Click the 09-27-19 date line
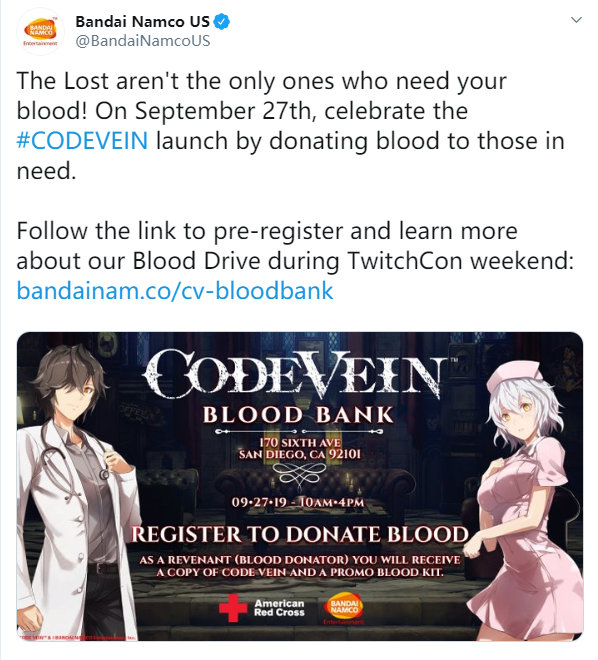 coord(298,503)
